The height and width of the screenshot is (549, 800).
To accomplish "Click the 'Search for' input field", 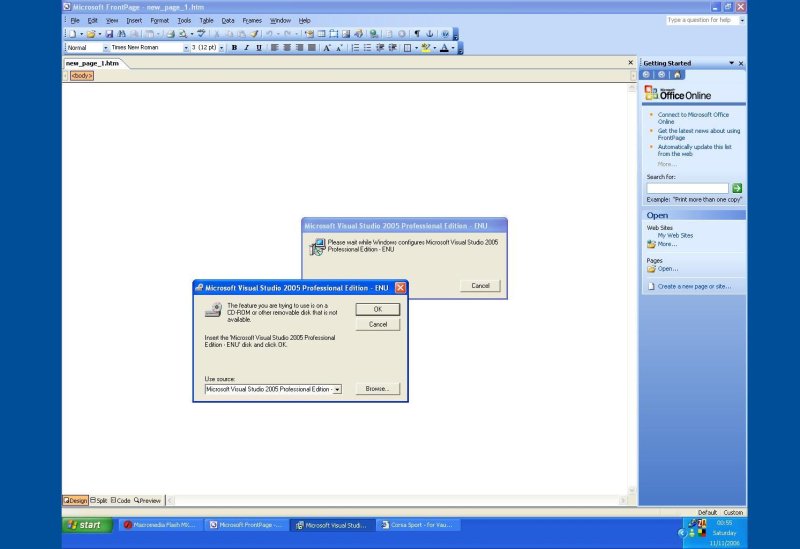I will (x=687, y=188).
